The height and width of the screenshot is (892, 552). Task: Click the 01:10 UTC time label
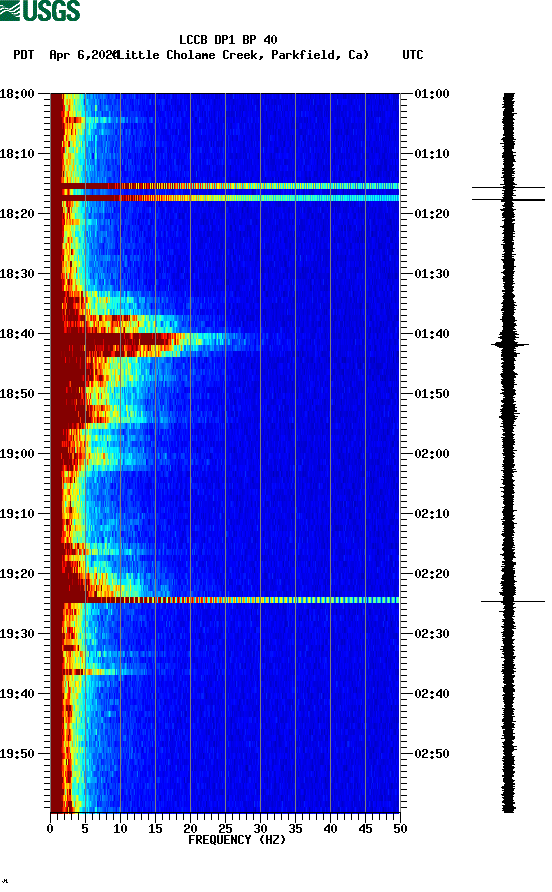tap(432, 154)
